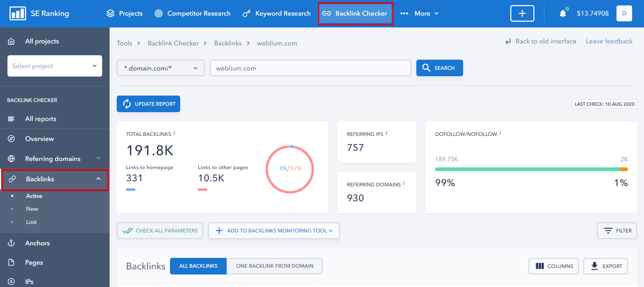Click the All reports list icon
644x287 pixels.
11,119
